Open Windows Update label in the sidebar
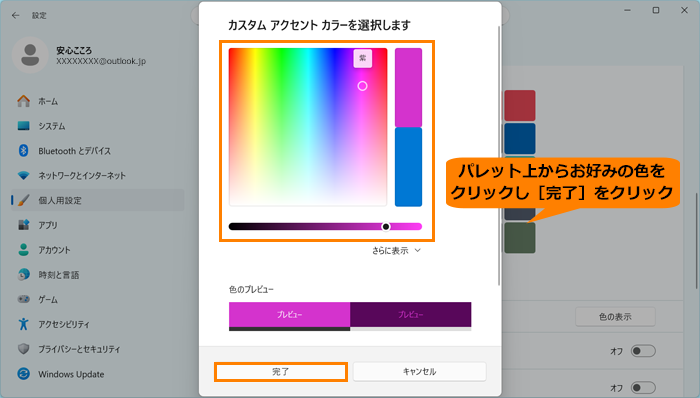This screenshot has width=700, height=398. coord(71,374)
